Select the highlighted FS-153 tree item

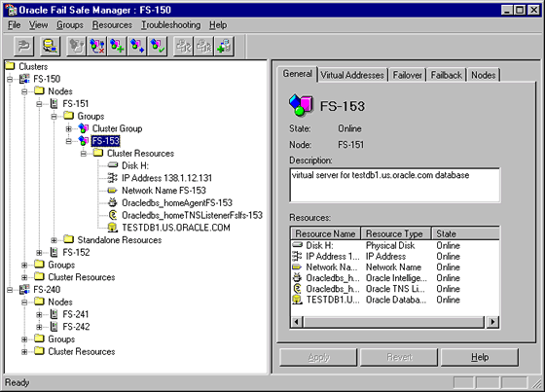point(106,141)
